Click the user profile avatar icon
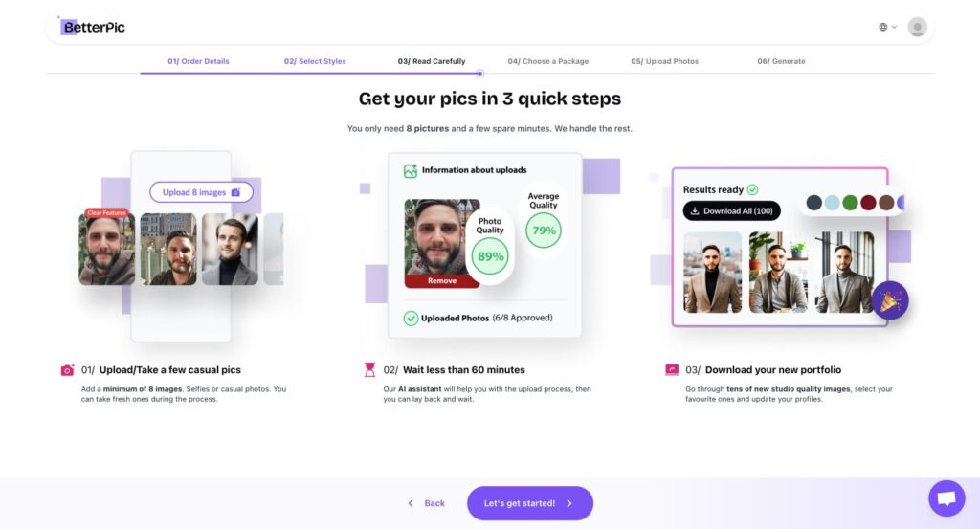Screen dimensions: 980x529 click(x=917, y=27)
